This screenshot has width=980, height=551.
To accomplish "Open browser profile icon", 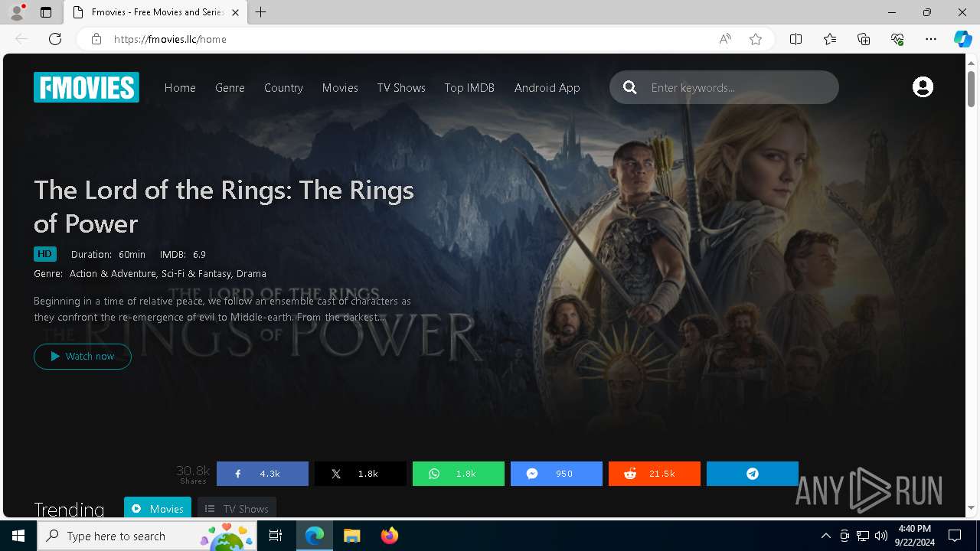I will coord(17,12).
